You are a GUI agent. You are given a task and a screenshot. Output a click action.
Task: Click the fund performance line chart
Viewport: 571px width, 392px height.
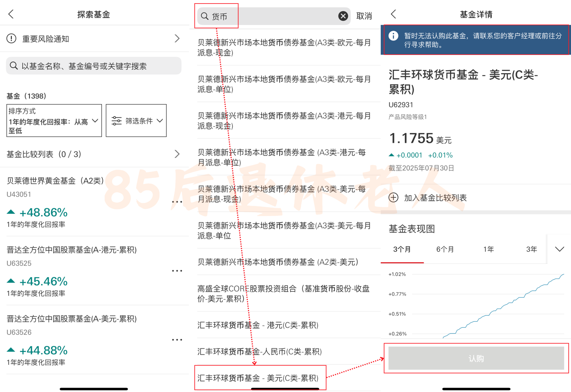pyautogui.click(x=488, y=306)
